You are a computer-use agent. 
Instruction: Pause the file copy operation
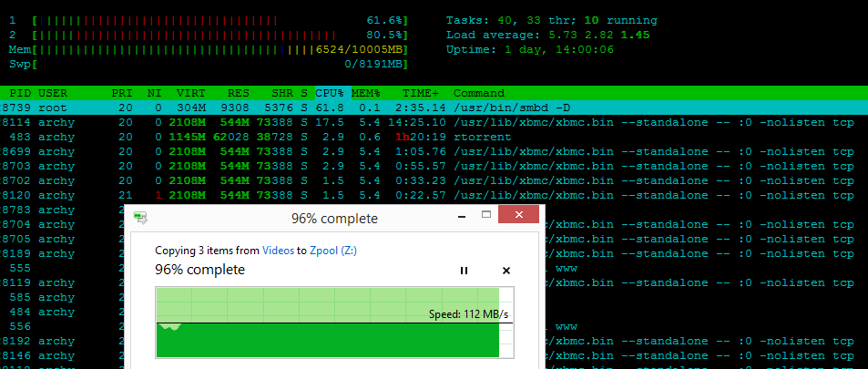coord(464,271)
